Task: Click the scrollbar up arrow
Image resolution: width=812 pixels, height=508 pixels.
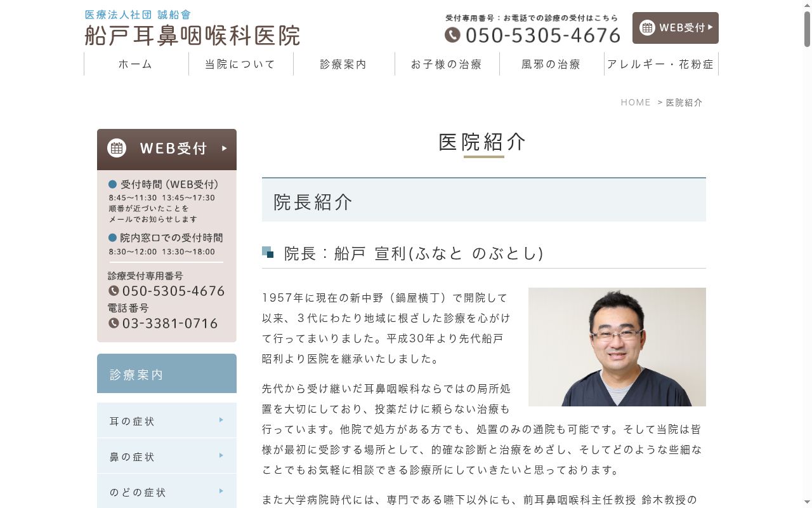Action: [x=807, y=4]
